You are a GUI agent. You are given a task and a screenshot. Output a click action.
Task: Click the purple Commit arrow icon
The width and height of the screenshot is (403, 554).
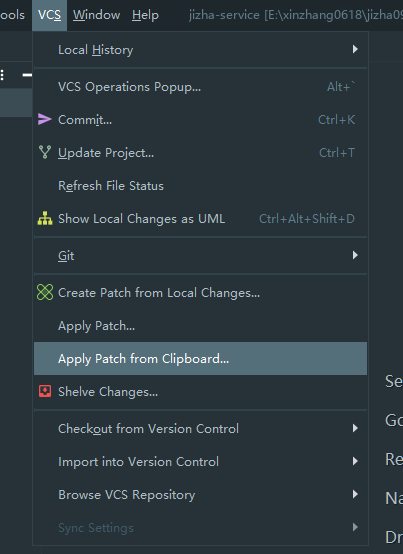[x=45, y=119]
